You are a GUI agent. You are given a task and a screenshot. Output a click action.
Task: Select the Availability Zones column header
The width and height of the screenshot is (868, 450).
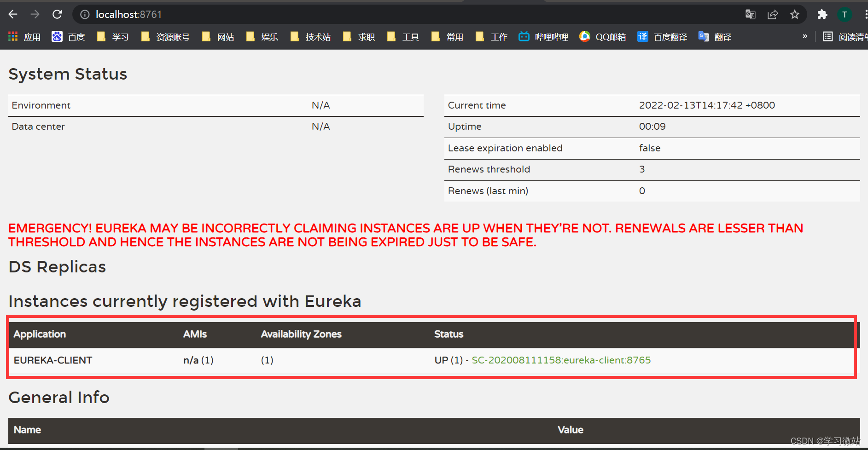point(301,334)
